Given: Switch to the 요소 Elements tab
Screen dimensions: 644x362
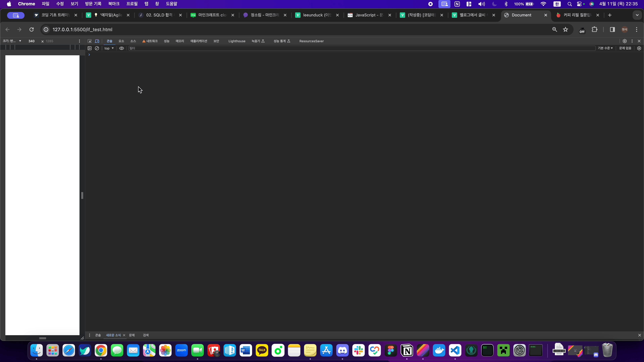Looking at the screenshot, I should [x=121, y=41].
